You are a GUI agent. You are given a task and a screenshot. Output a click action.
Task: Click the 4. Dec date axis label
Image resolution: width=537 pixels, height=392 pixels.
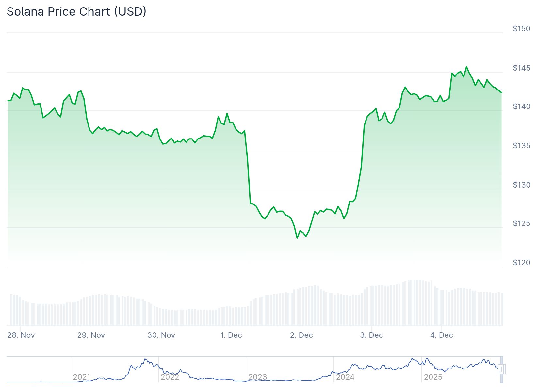coord(442,335)
